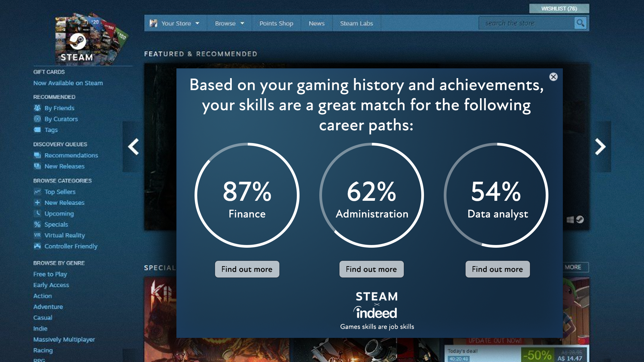This screenshot has height=362, width=644.
Task: Browse the Early Access genre
Action: click(51, 285)
